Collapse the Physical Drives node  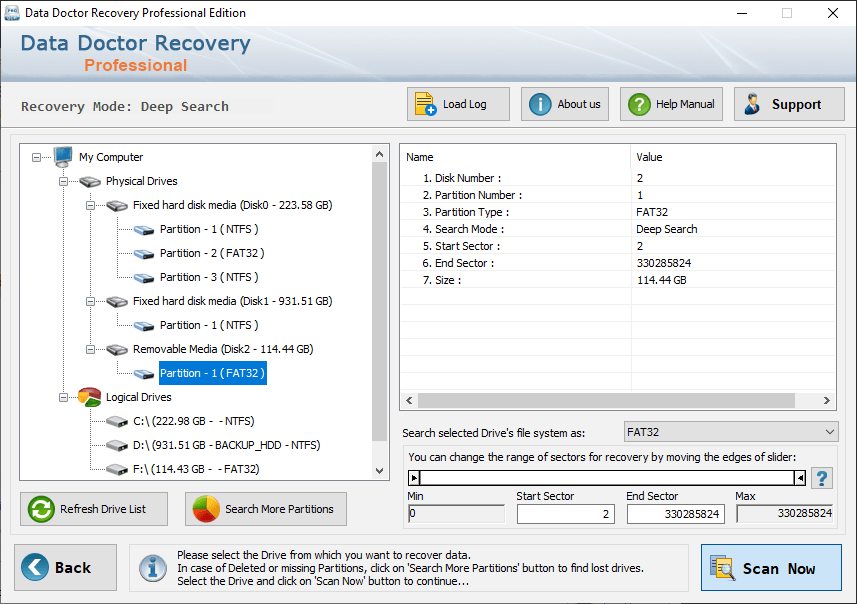click(63, 181)
